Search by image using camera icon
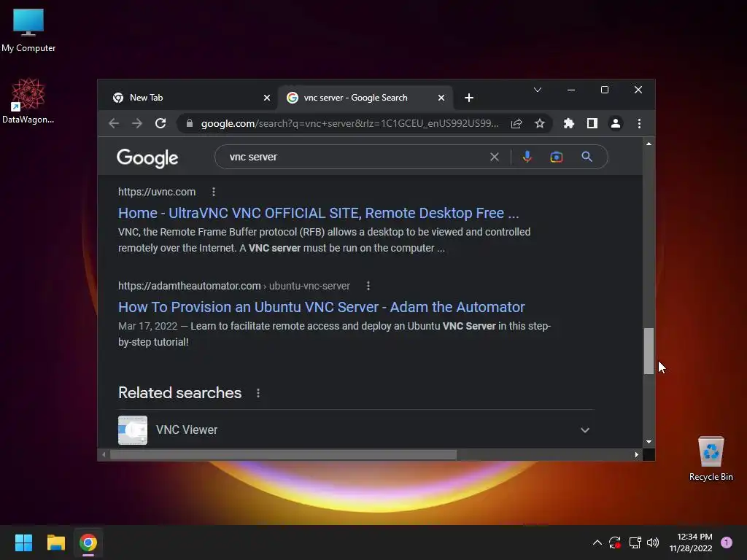This screenshot has width=747, height=560. point(557,157)
